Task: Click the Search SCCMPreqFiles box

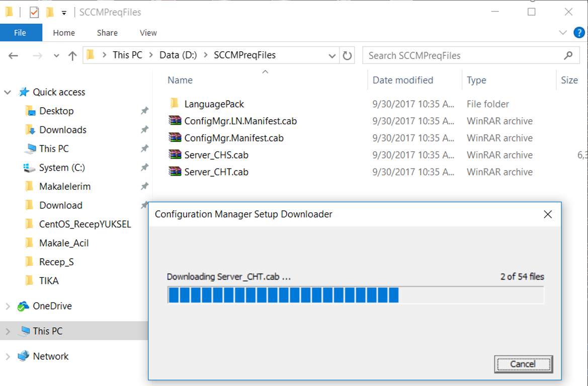Action: pyautogui.click(x=471, y=55)
